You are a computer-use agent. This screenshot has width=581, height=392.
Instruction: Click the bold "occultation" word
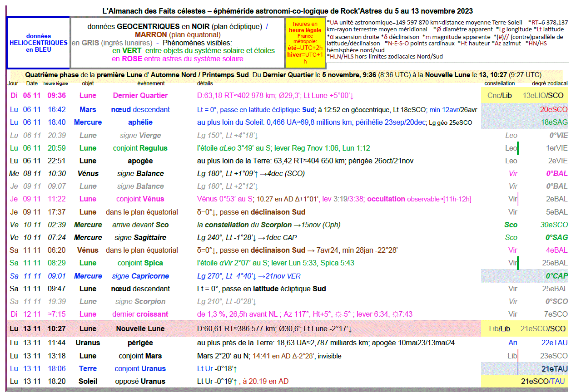[386, 199]
